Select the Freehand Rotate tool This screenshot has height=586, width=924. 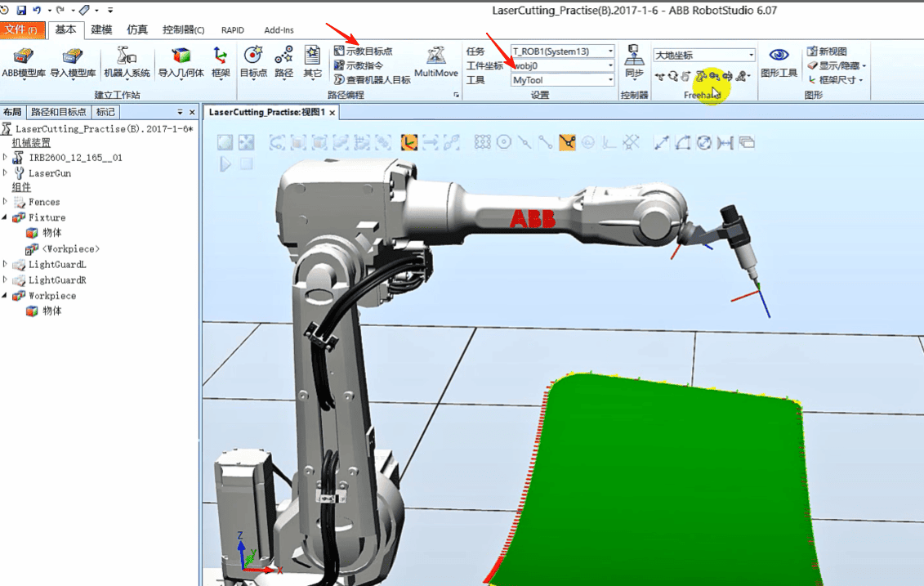tap(673, 76)
